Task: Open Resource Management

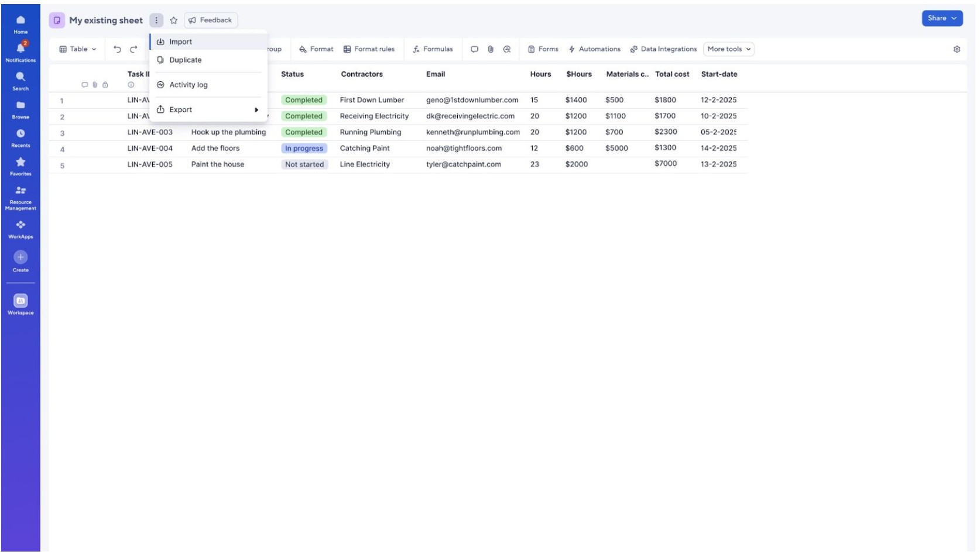Action: (20, 190)
